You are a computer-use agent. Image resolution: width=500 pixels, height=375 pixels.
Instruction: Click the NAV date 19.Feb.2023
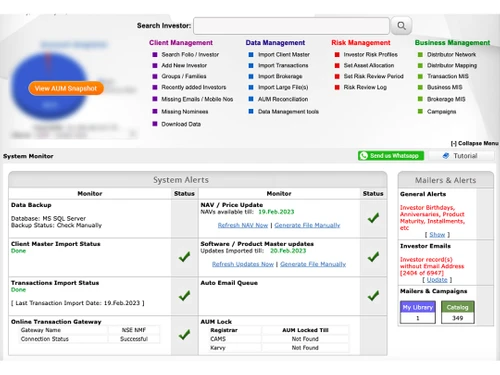tap(276, 212)
